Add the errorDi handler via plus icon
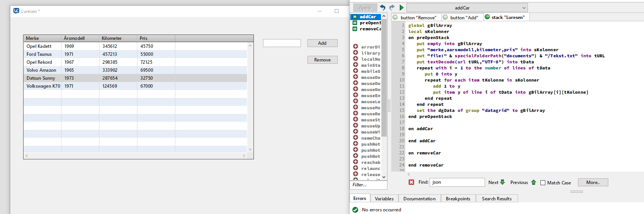 coord(356,47)
